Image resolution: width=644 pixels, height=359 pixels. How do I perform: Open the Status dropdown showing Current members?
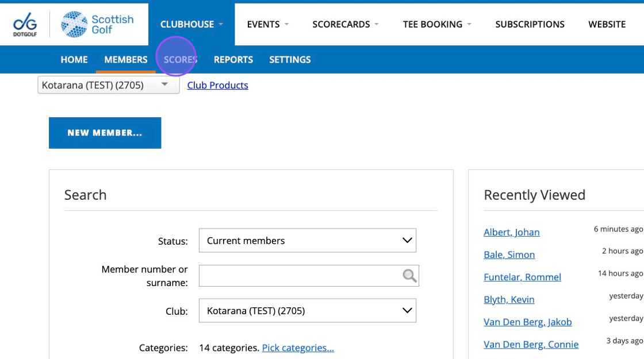click(307, 241)
